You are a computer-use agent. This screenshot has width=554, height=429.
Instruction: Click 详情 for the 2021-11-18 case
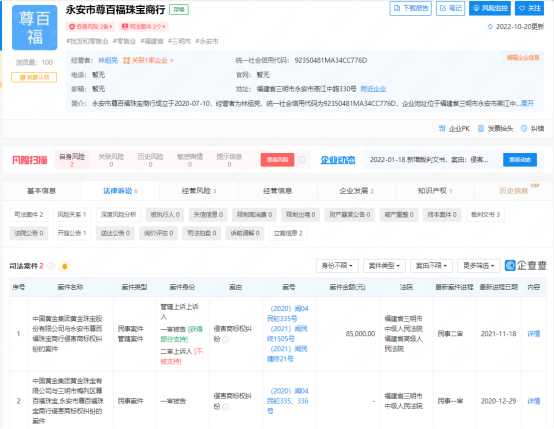point(534,334)
